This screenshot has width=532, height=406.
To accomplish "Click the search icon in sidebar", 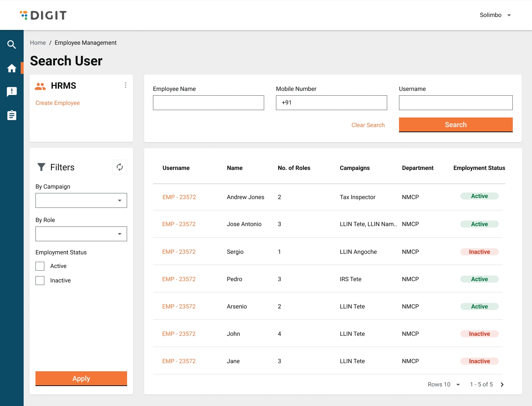I will [x=11, y=45].
